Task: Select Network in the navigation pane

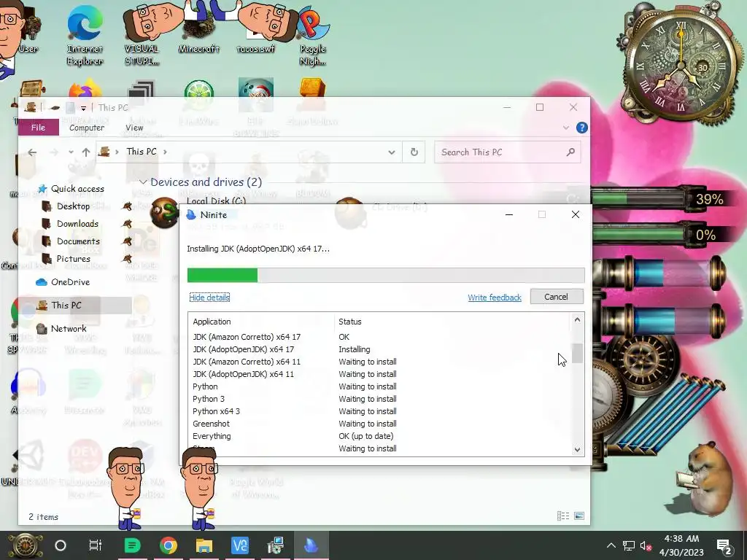Action: point(69,329)
